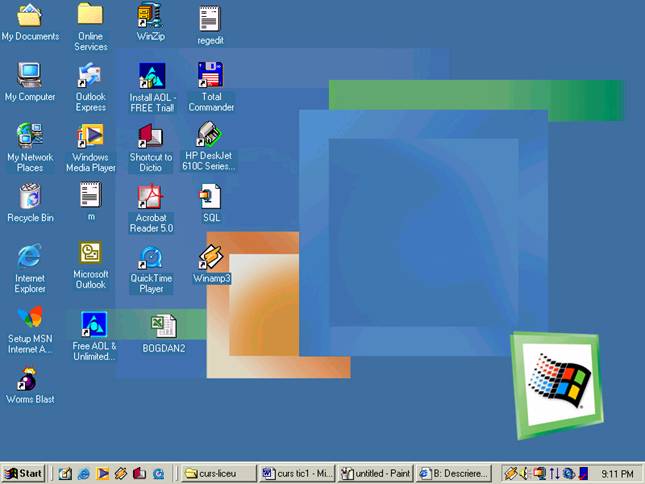Switch to the curs-liceu taskbar window
Screen dimensions: 645x484
[x=218, y=473]
